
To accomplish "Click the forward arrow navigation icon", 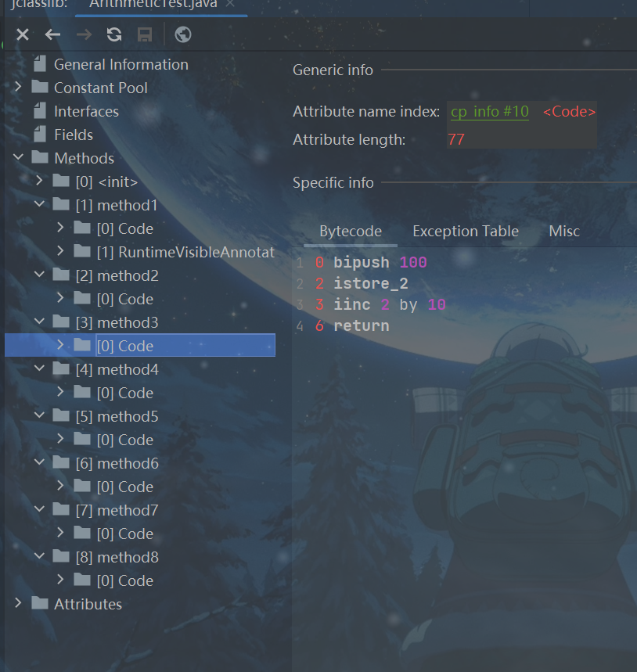I will pyautogui.click(x=84, y=34).
